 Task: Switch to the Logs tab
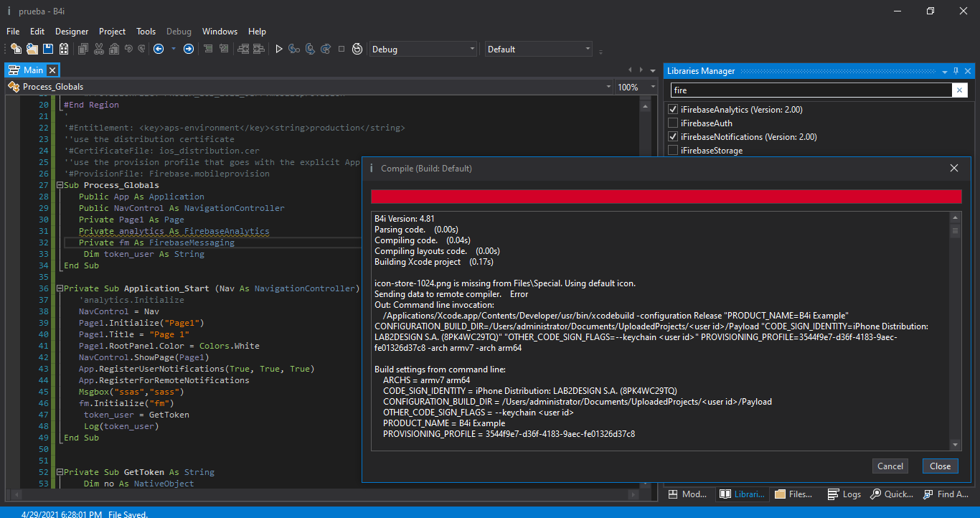pyautogui.click(x=844, y=494)
